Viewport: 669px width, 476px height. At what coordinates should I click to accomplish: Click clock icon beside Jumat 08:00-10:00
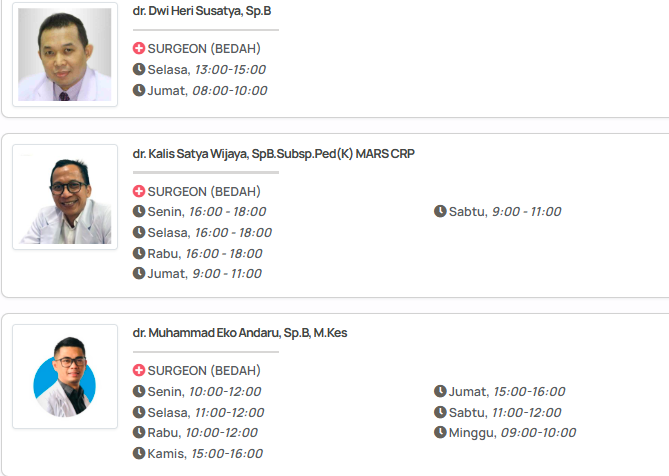click(x=139, y=90)
